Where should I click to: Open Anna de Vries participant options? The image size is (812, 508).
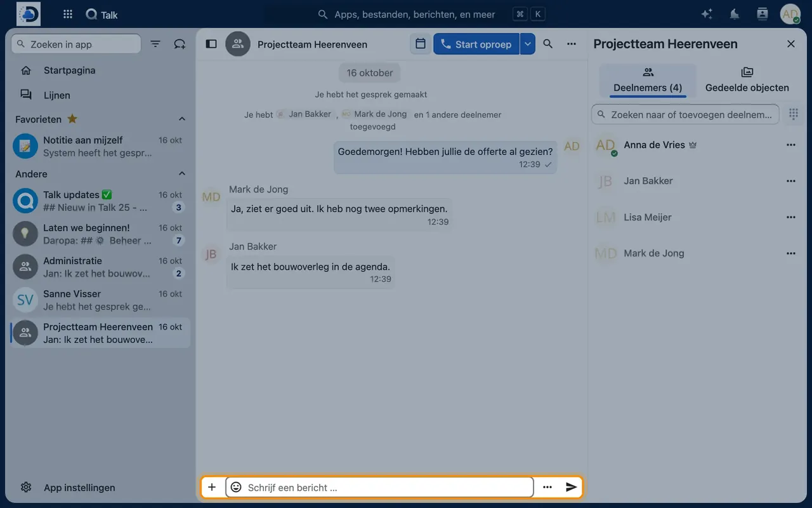tap(791, 145)
